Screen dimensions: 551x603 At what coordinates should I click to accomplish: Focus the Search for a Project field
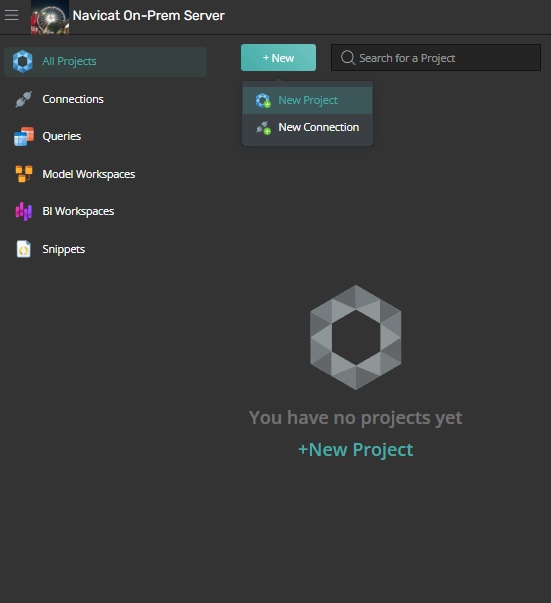(436, 58)
